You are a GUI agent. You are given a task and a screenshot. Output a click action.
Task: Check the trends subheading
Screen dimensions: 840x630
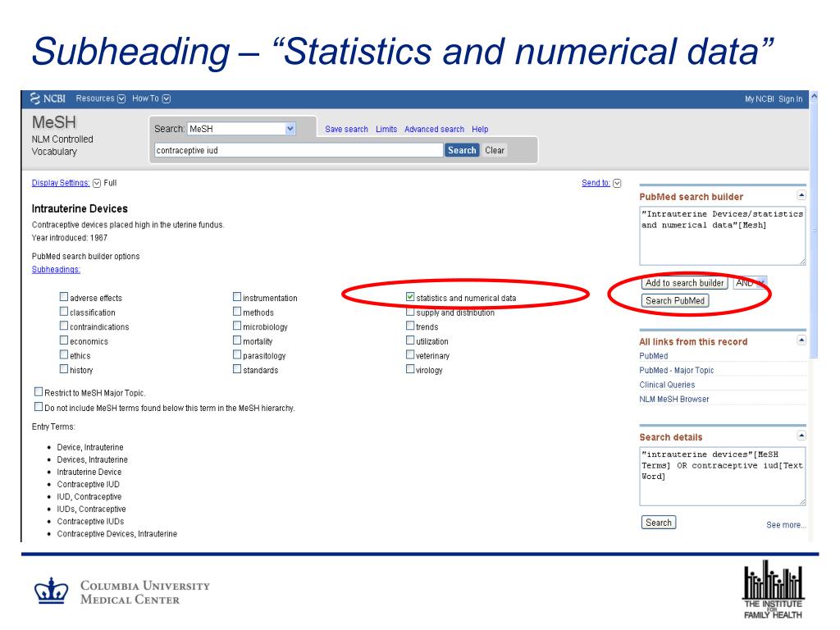pos(410,326)
